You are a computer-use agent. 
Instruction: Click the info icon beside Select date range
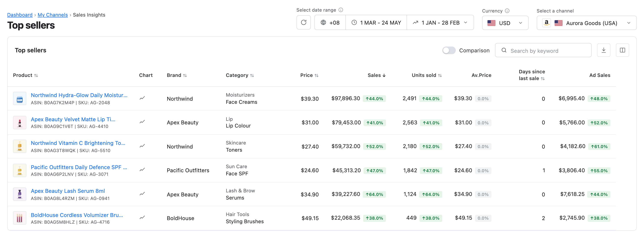click(x=341, y=10)
